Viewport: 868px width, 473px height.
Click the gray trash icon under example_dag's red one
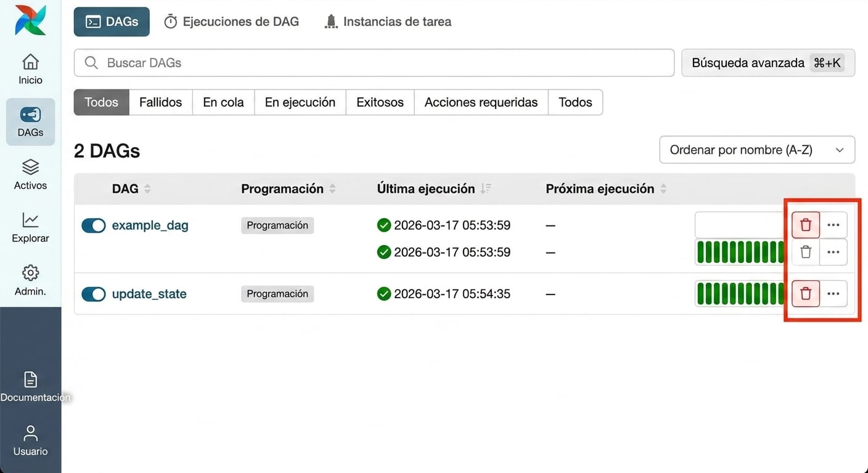(806, 252)
